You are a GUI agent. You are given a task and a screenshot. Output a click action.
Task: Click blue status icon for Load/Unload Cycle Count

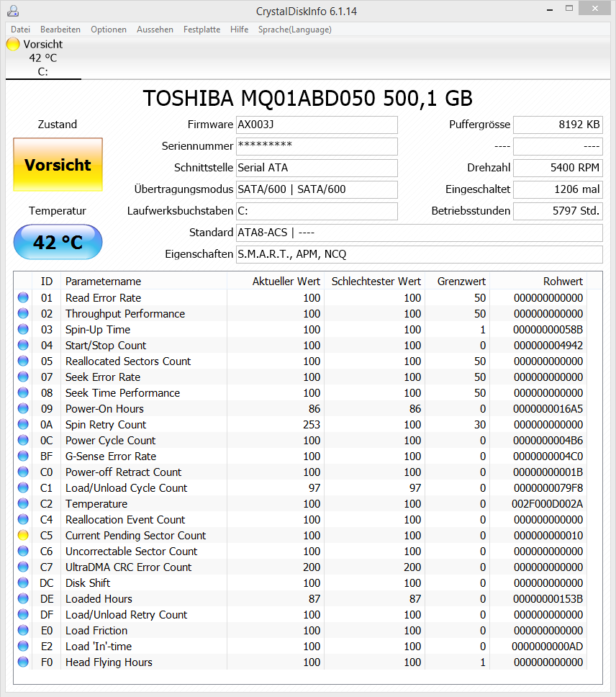[x=23, y=487]
